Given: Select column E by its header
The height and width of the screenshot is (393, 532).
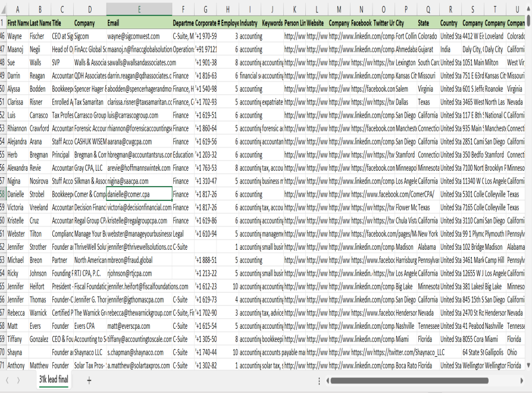Looking at the screenshot, I should (x=139, y=10).
